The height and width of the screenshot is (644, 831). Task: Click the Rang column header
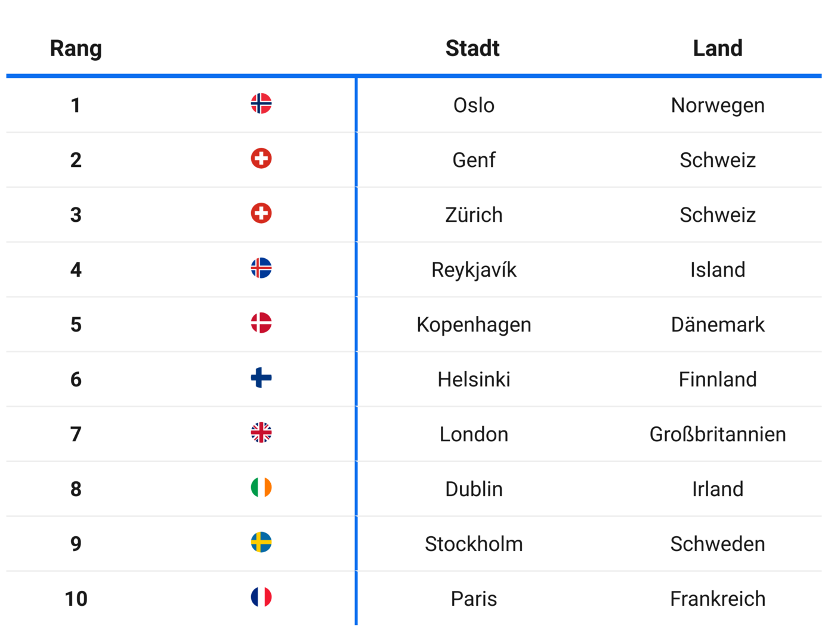click(76, 48)
